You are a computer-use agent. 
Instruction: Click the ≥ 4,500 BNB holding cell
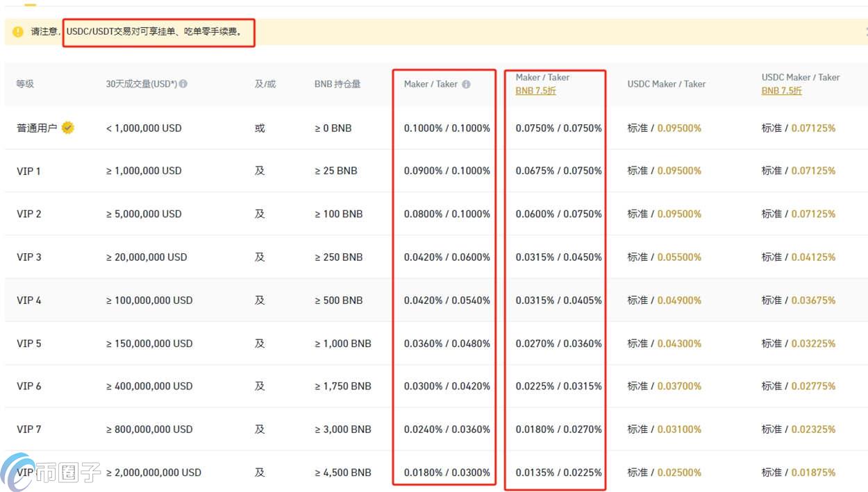342,473
